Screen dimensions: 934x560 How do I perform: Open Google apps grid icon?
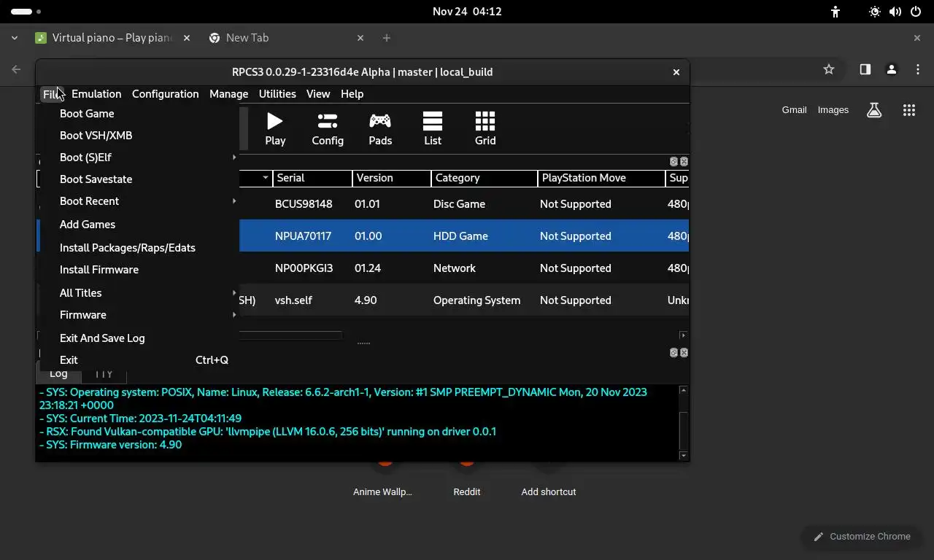(x=908, y=110)
